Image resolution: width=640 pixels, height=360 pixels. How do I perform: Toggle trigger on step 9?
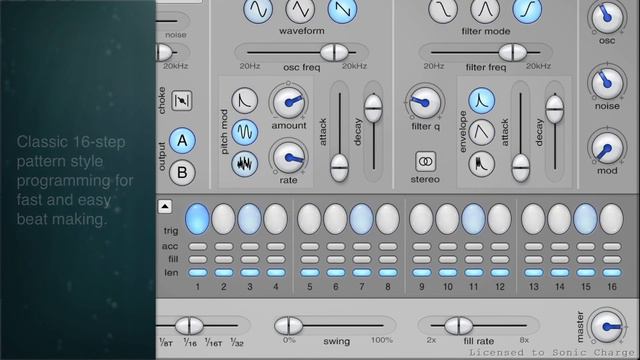click(x=421, y=219)
